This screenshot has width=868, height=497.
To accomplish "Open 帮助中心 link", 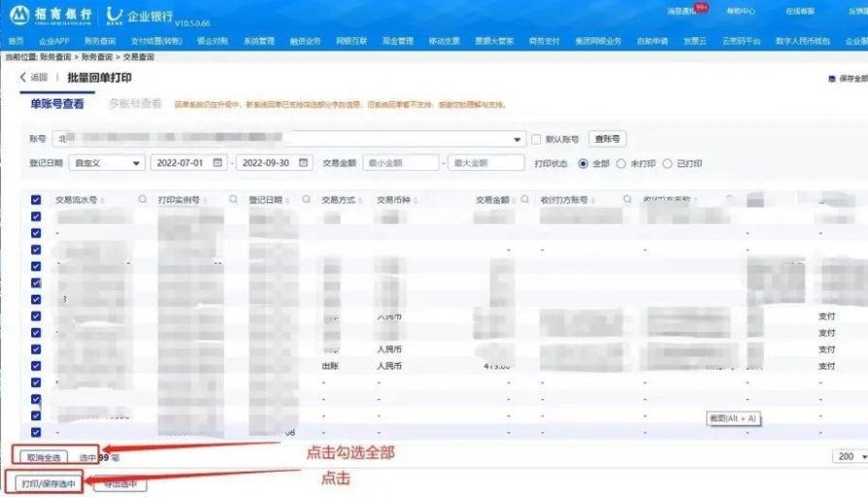I will point(741,11).
